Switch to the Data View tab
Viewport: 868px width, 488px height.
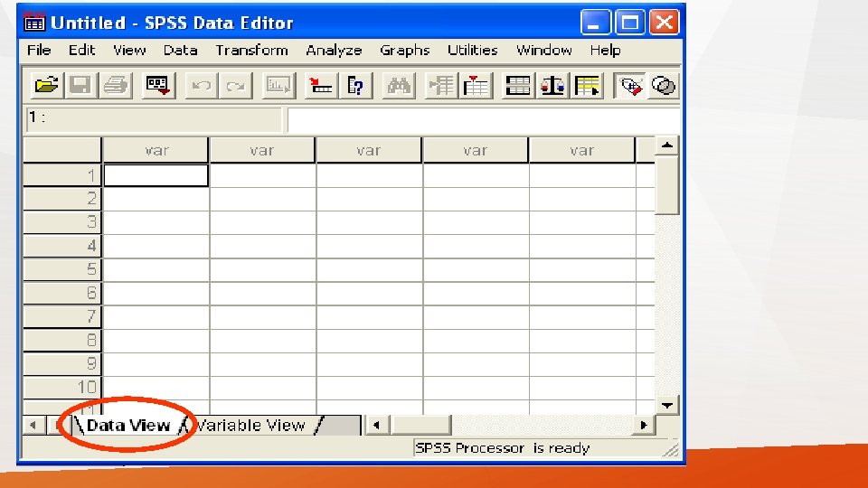click(x=128, y=425)
